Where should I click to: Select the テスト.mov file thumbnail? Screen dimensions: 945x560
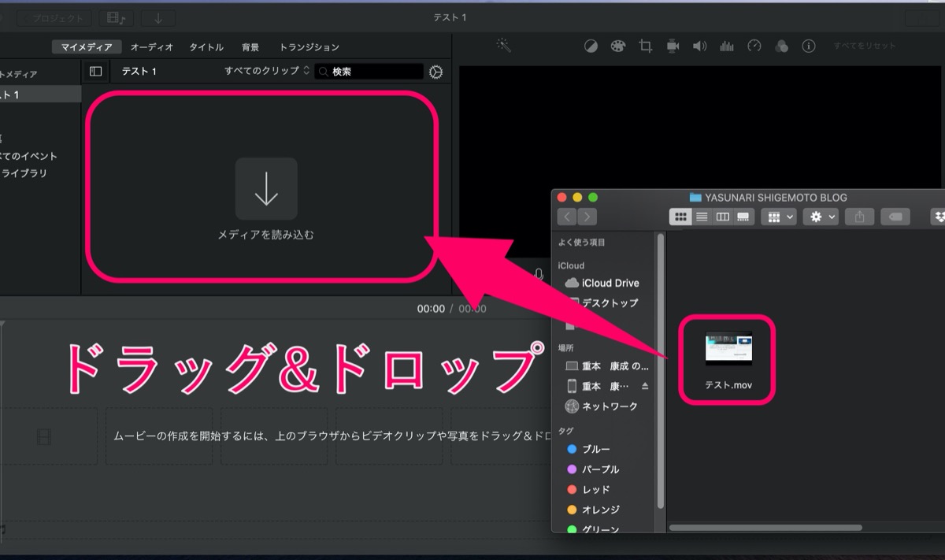(728, 348)
